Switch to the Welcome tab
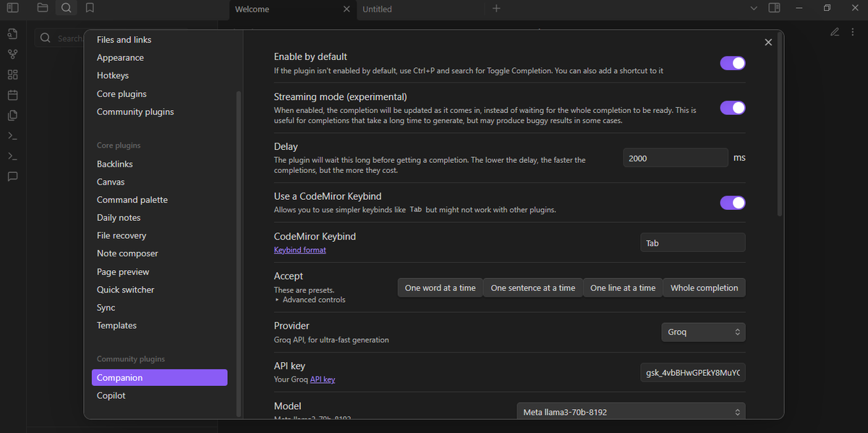The width and height of the screenshot is (868, 433). (x=292, y=9)
